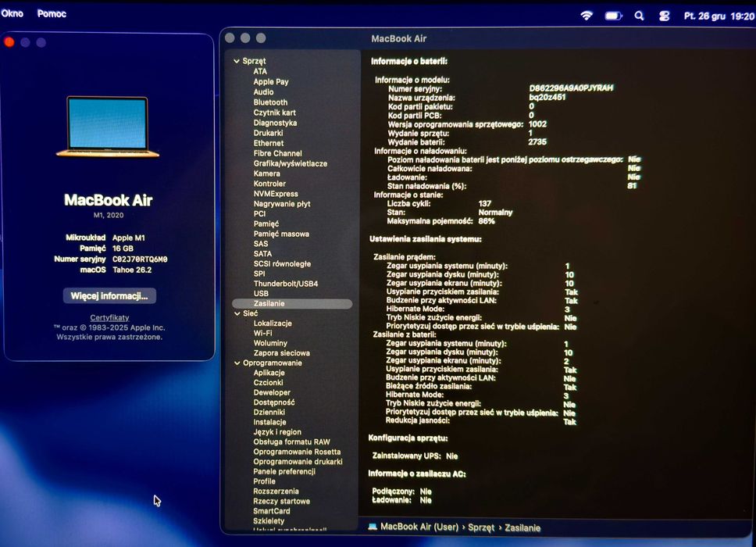Select Profile in the sidebar
The height and width of the screenshot is (547, 756).
coord(264,481)
